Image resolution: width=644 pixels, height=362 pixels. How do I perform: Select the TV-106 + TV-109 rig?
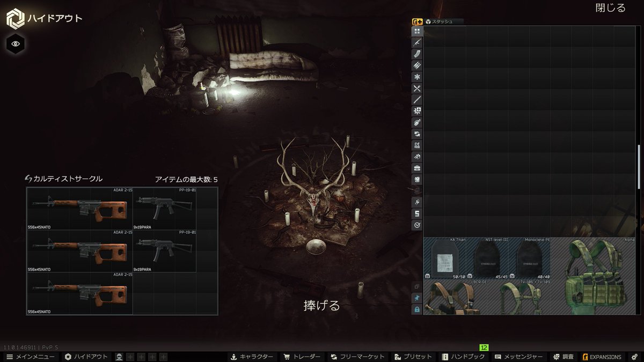tap(518, 297)
